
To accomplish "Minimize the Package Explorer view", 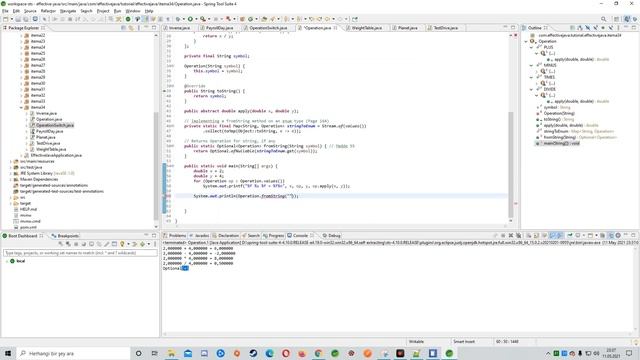I will tap(146, 28).
